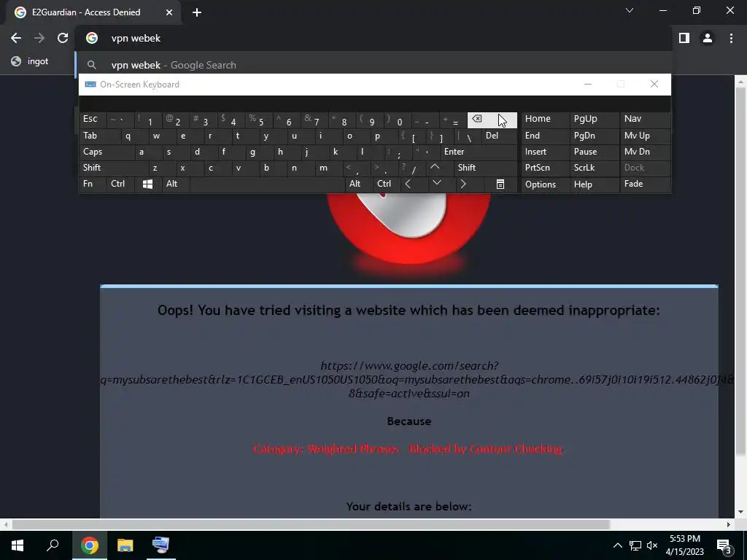The height and width of the screenshot is (560, 747).
Task: Open a new Chrome tab
Action: pyautogui.click(x=197, y=13)
